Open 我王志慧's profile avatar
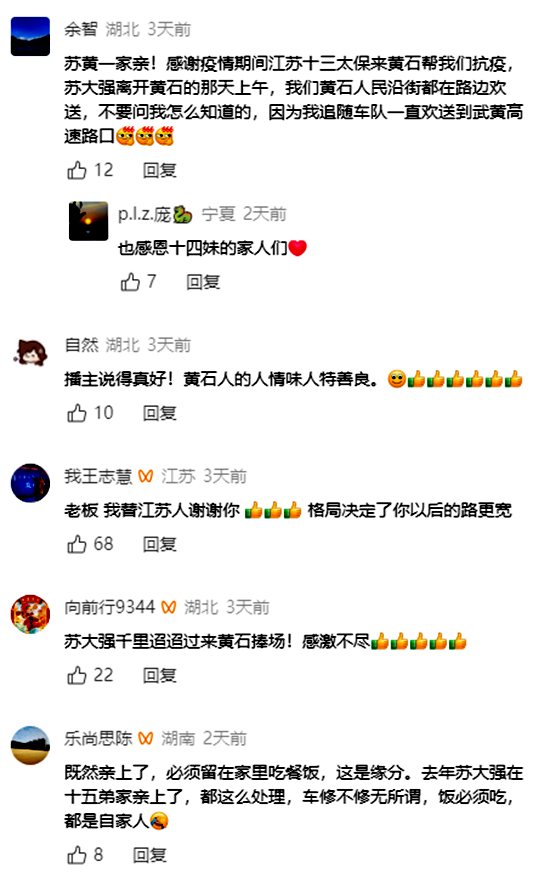 [x=30, y=483]
